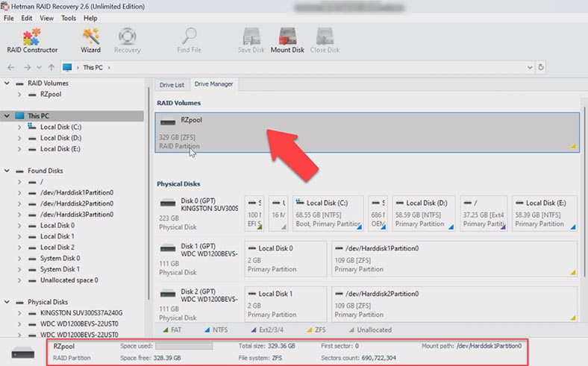The width and height of the screenshot is (588, 366).
Task: Select Local Disk 1 2 GB partition tile
Action: coord(286,304)
